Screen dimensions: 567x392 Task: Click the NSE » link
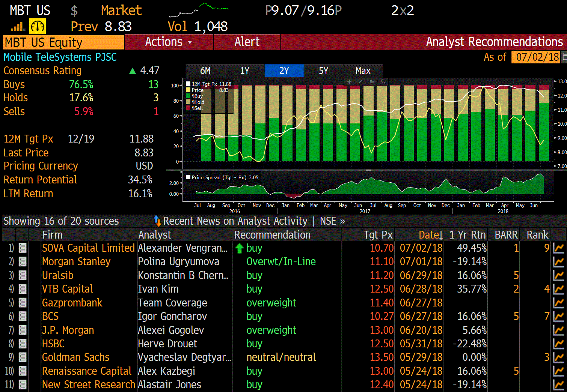332,221
